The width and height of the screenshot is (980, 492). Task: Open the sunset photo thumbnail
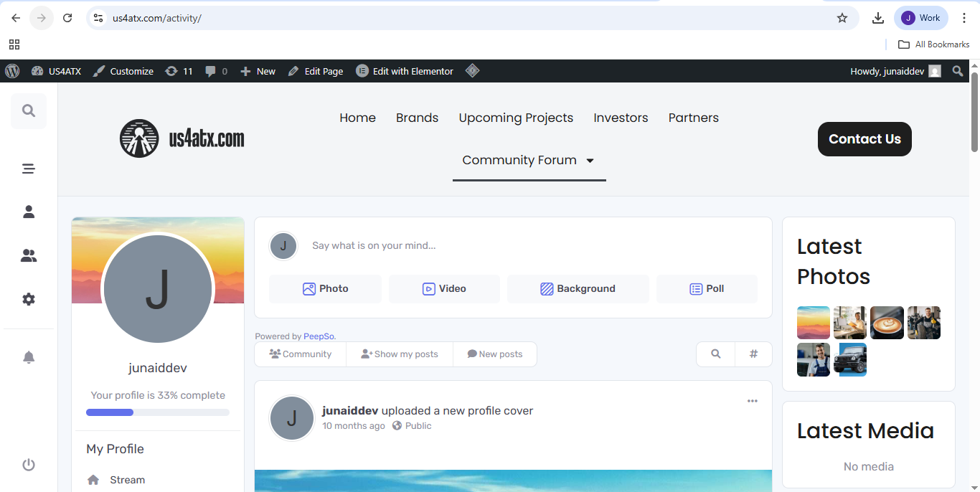tap(814, 323)
